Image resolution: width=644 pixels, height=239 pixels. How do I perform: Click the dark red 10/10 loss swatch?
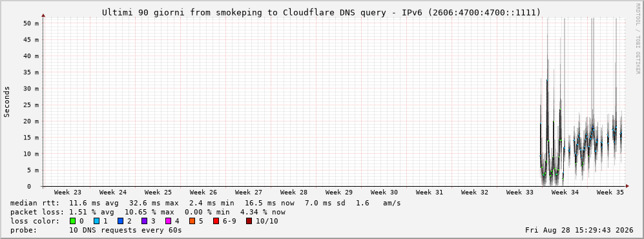(x=249, y=221)
